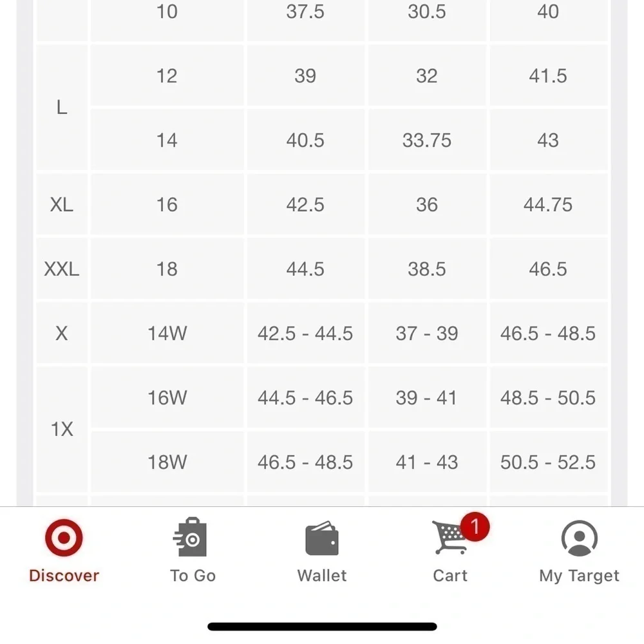Tap the Cart label text
Screen dimensions: 644x644
(450, 575)
